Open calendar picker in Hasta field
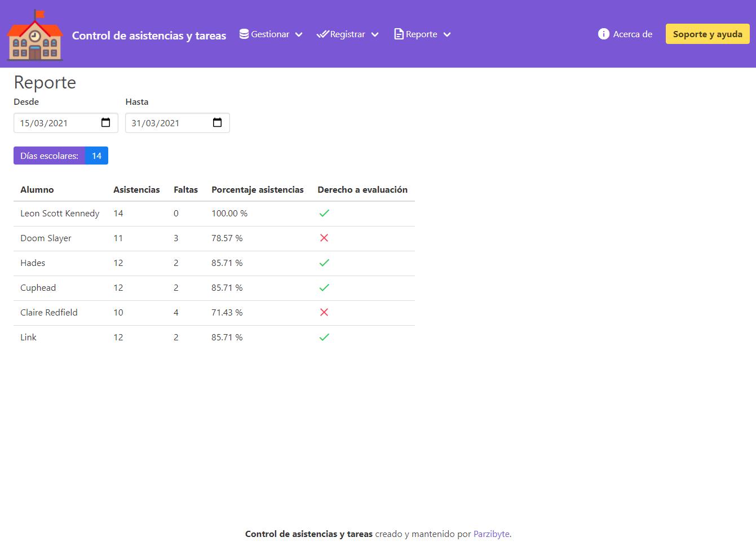Viewport: 756px width, 546px height. click(x=217, y=123)
